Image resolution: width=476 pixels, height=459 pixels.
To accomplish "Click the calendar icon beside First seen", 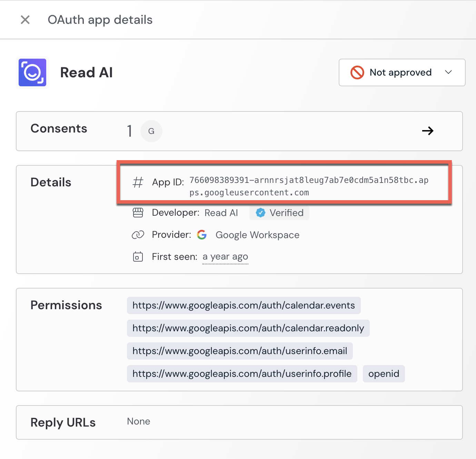I will pos(138,257).
